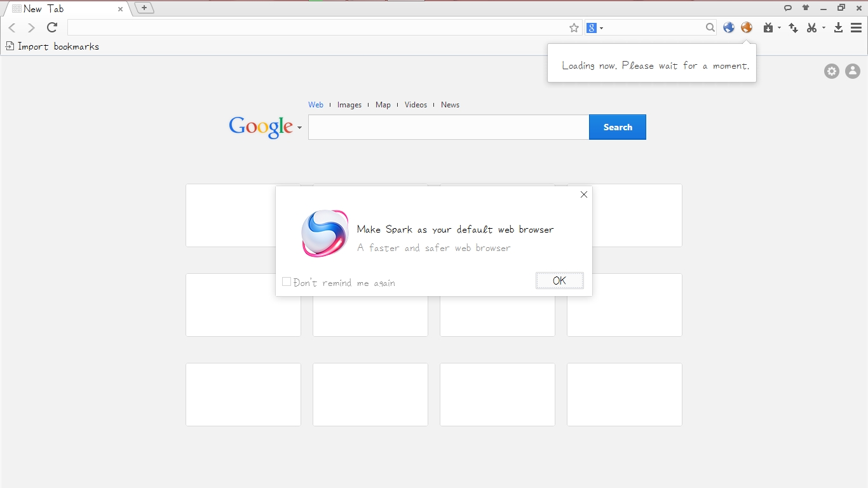Viewport: 868px width, 488px height.
Task: Click the Import bookmarks page icon
Action: 10,46
